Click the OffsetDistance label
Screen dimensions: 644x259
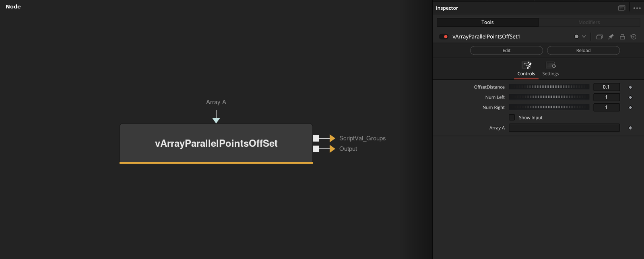coord(489,87)
